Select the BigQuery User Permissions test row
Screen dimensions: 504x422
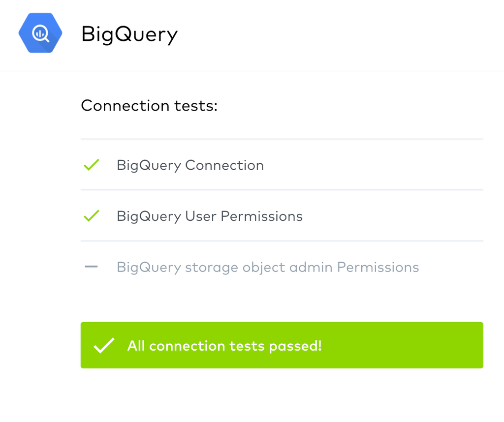[x=282, y=216]
